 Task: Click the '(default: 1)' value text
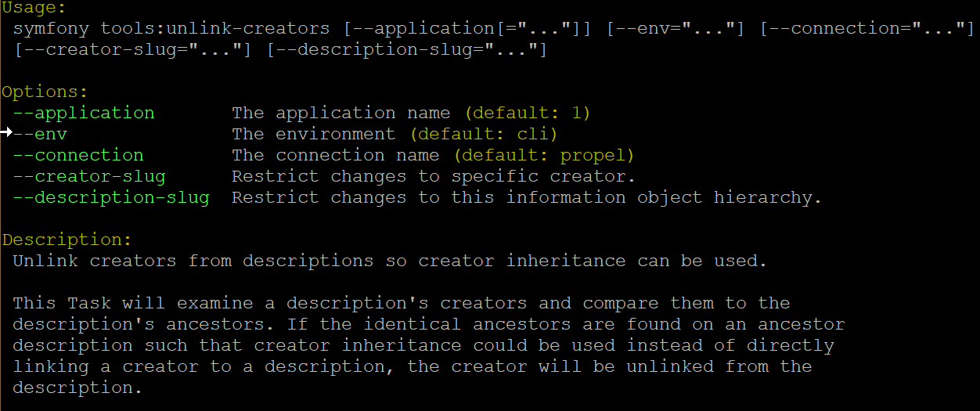pyautogui.click(x=527, y=113)
